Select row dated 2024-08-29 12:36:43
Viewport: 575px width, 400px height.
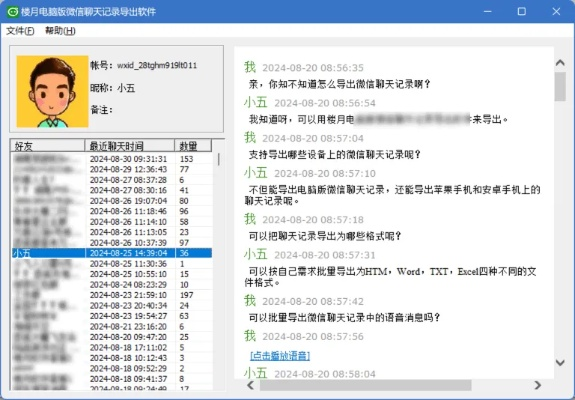coord(112,169)
